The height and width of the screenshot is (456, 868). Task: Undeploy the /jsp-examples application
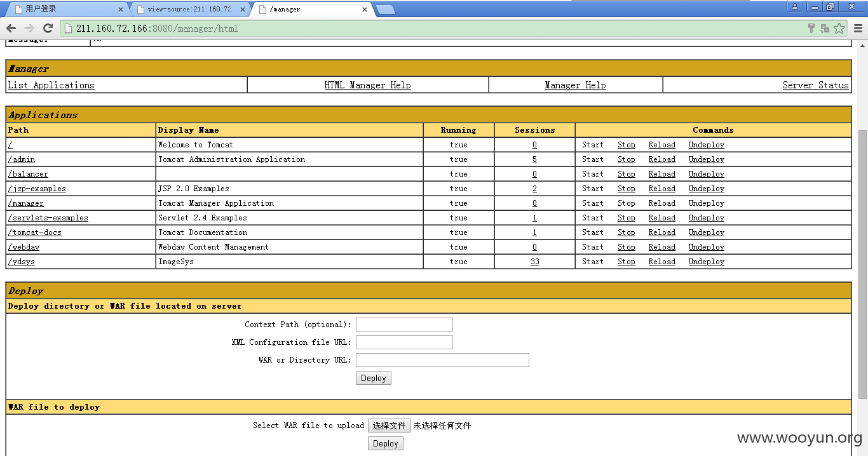pyautogui.click(x=707, y=189)
